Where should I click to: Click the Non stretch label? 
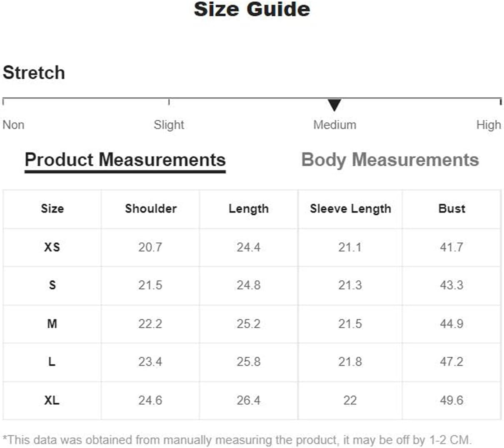[13, 124]
